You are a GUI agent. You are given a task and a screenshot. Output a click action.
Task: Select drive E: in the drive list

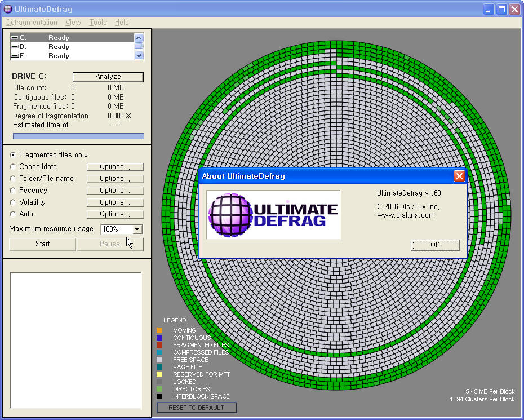(72, 55)
